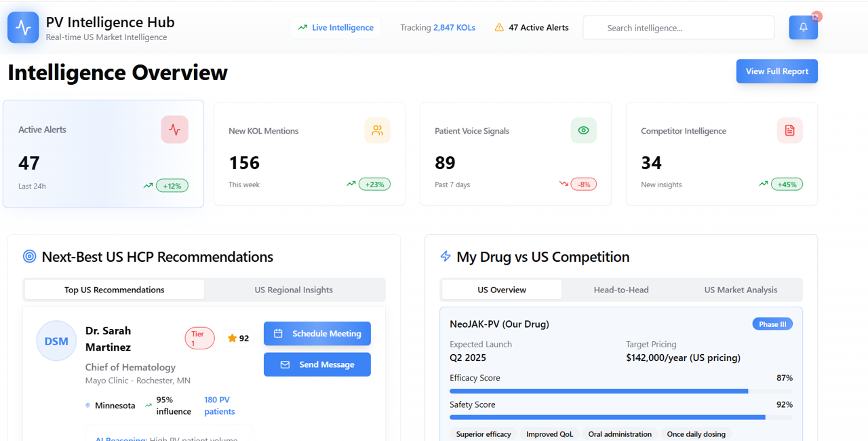This screenshot has width=868, height=441.
Task: Open the US Regional Insights tab
Action: (294, 290)
